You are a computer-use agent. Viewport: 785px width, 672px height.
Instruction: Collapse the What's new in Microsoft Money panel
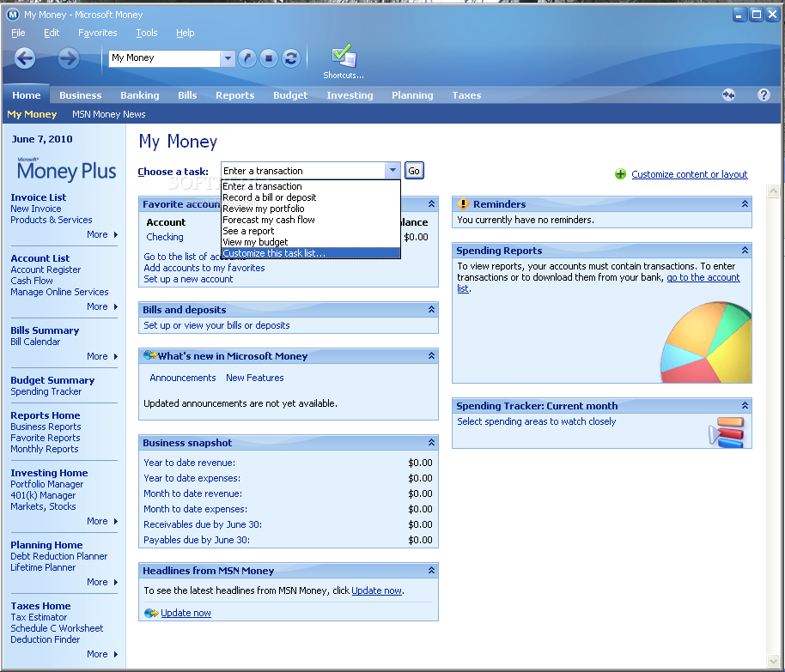[431, 355]
